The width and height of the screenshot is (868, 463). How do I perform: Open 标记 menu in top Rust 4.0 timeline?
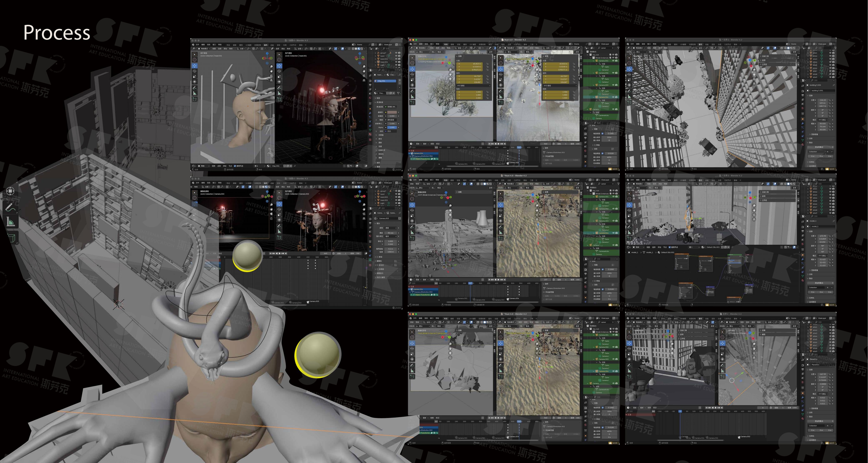click(x=438, y=144)
